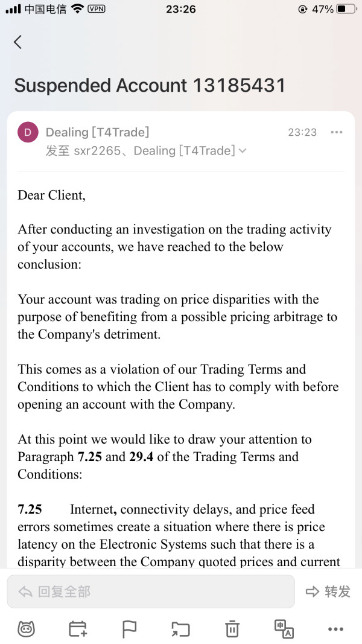Viewport: 362px width, 644px height.
Task: Tap the reply-all arrow icon
Action: 25,591
